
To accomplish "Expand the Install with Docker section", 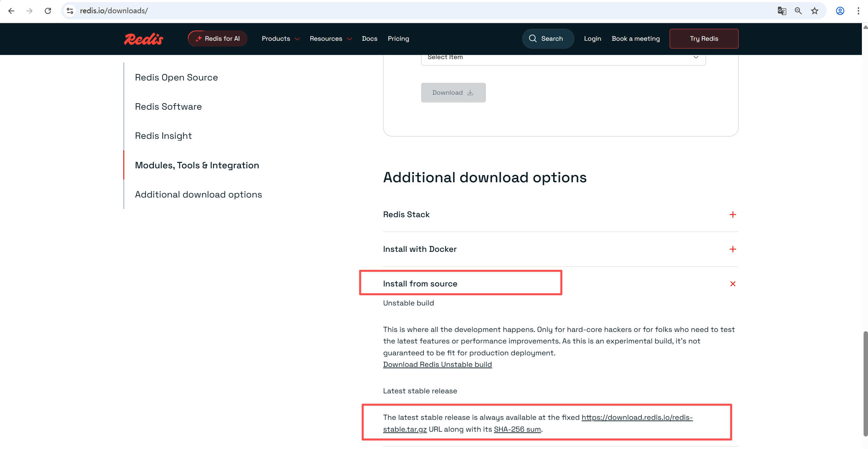I will click(x=733, y=249).
